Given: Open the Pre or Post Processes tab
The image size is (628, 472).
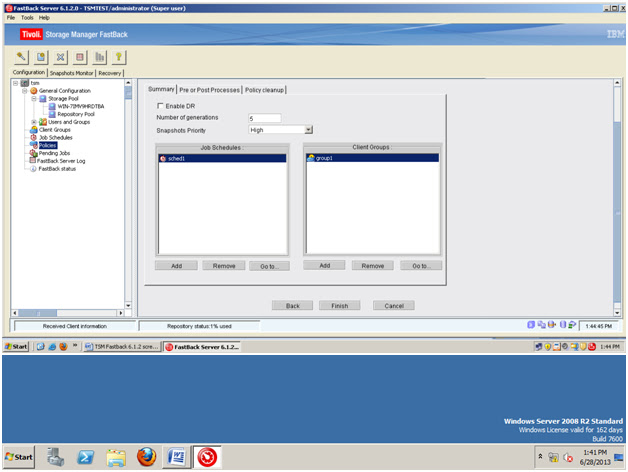Looking at the screenshot, I should click(x=209, y=90).
